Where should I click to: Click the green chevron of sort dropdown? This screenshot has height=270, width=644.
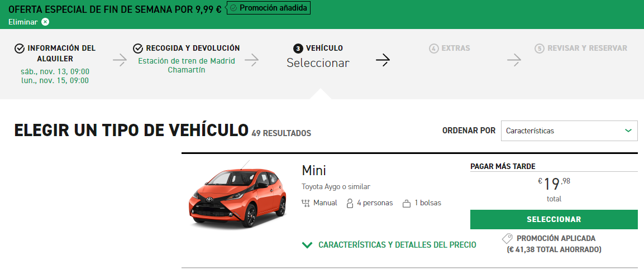[628, 131]
